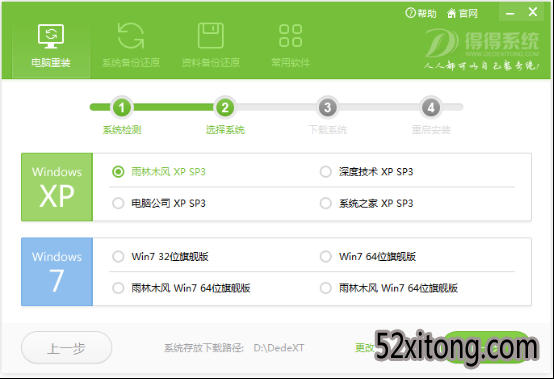Click step 3 下载系统 marker

[x=328, y=107]
